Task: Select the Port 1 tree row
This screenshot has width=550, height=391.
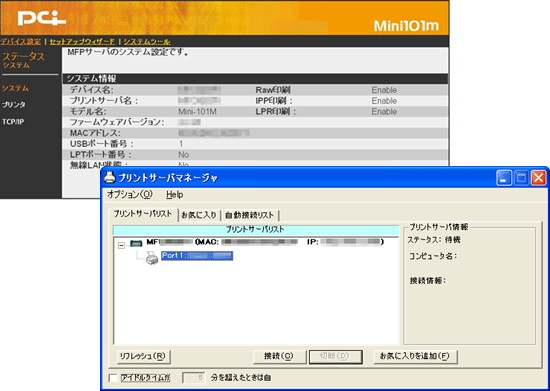Action: (197, 256)
